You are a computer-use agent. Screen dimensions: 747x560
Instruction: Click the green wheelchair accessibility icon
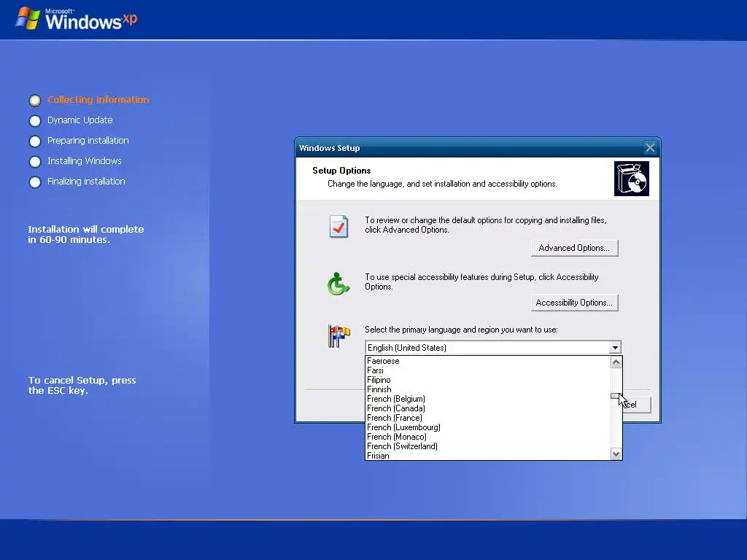(x=338, y=284)
